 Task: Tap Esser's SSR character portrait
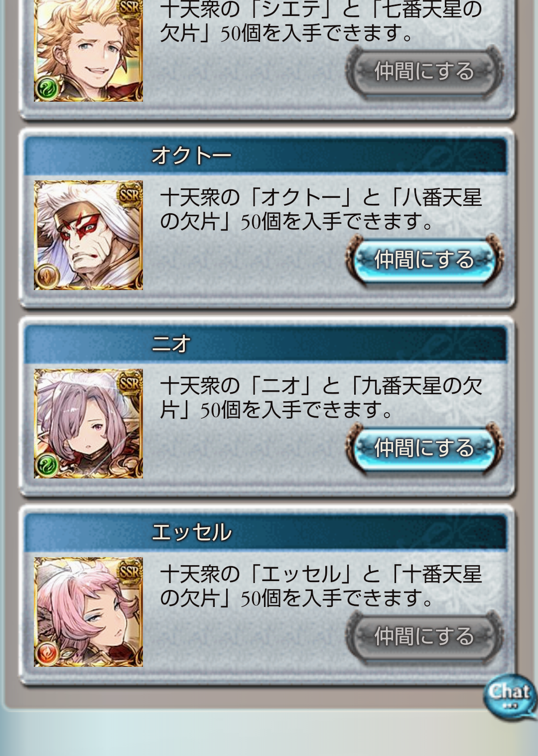coord(88,612)
